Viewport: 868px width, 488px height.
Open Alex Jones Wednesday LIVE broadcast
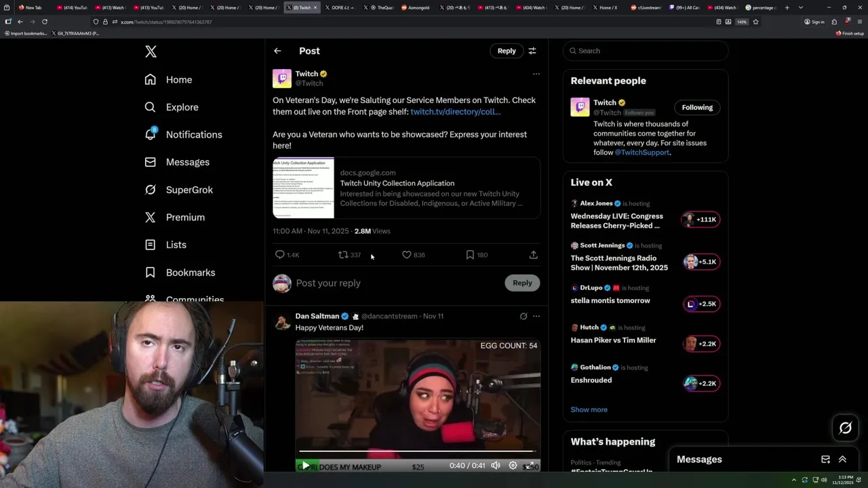point(646,215)
